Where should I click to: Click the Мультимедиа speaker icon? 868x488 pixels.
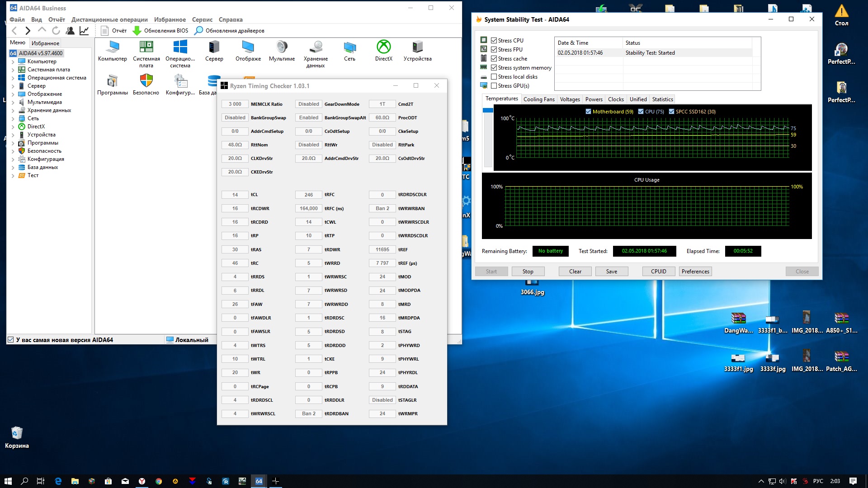(282, 47)
